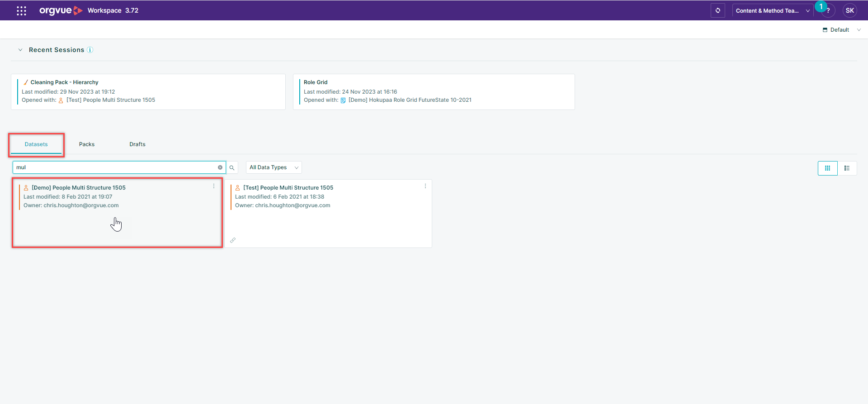The image size is (868, 404).
Task: Open the SK user profile avatar
Action: pos(849,10)
